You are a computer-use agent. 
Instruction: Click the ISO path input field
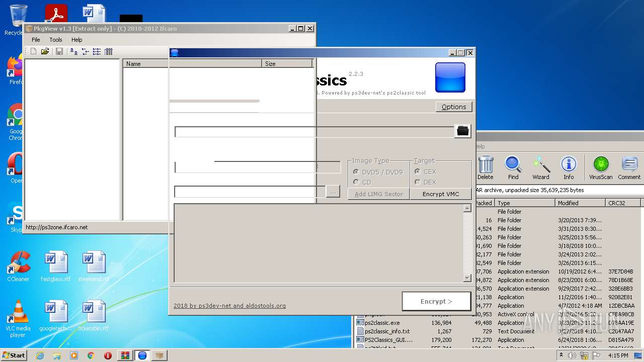314,132
